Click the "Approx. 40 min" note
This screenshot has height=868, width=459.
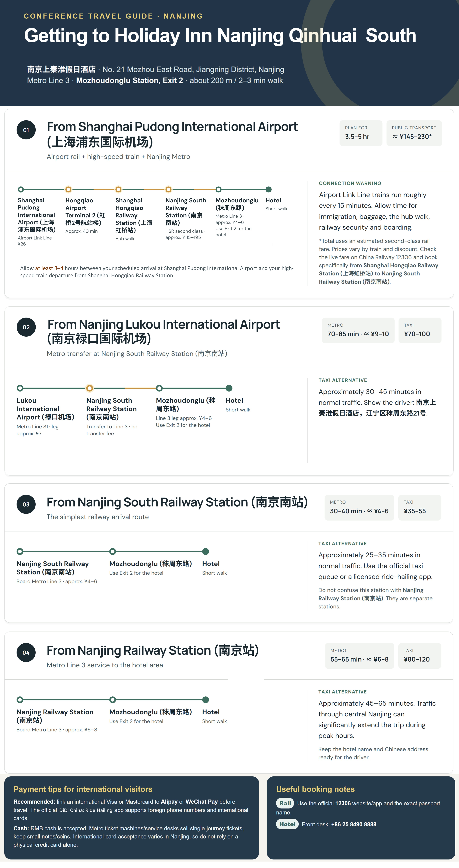(81, 231)
